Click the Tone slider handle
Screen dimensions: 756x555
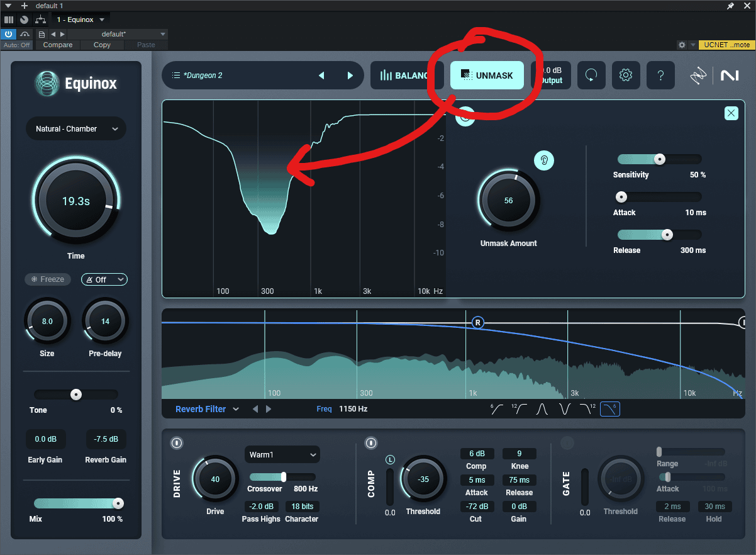tap(76, 395)
